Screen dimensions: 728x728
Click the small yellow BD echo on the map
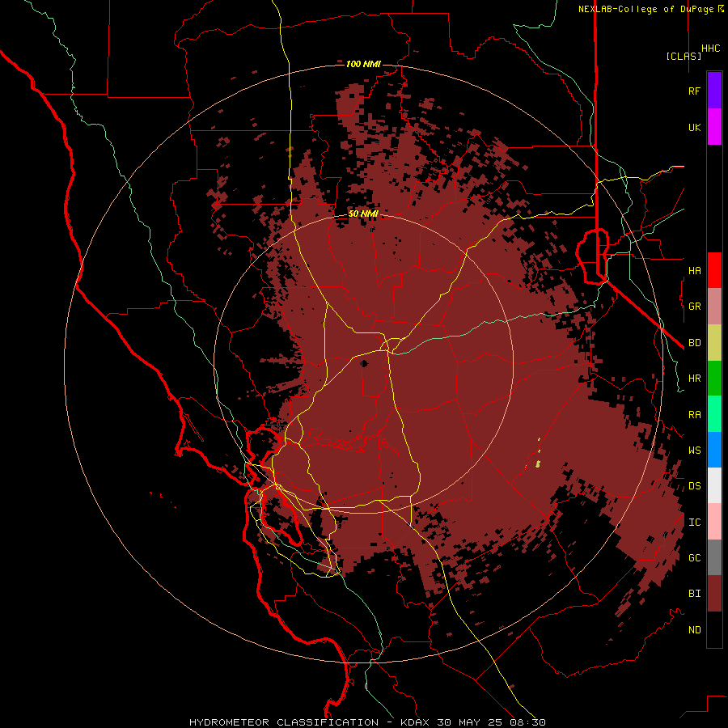coord(538,463)
